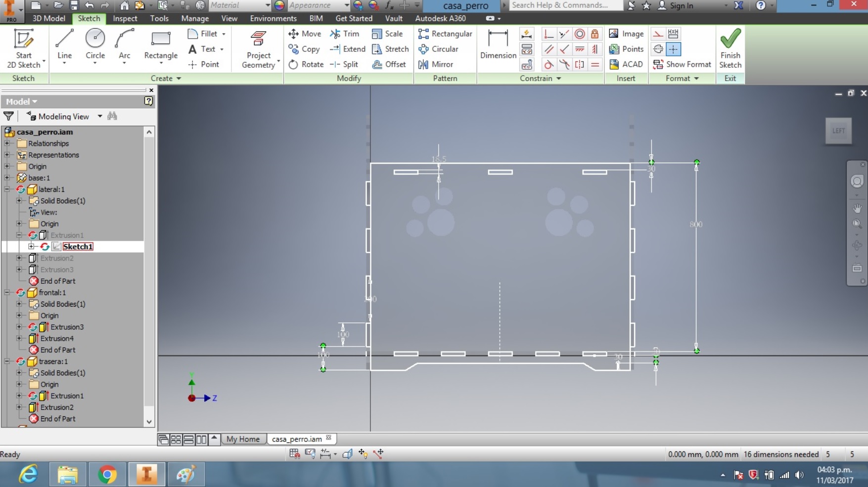Image resolution: width=868 pixels, height=487 pixels.
Task: Click Sign In
Action: tap(676, 5)
